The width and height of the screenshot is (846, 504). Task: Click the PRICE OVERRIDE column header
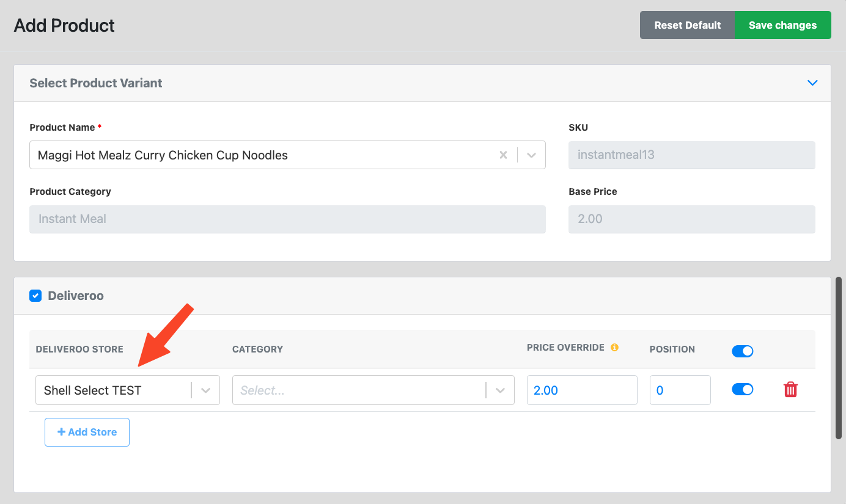[x=565, y=347]
